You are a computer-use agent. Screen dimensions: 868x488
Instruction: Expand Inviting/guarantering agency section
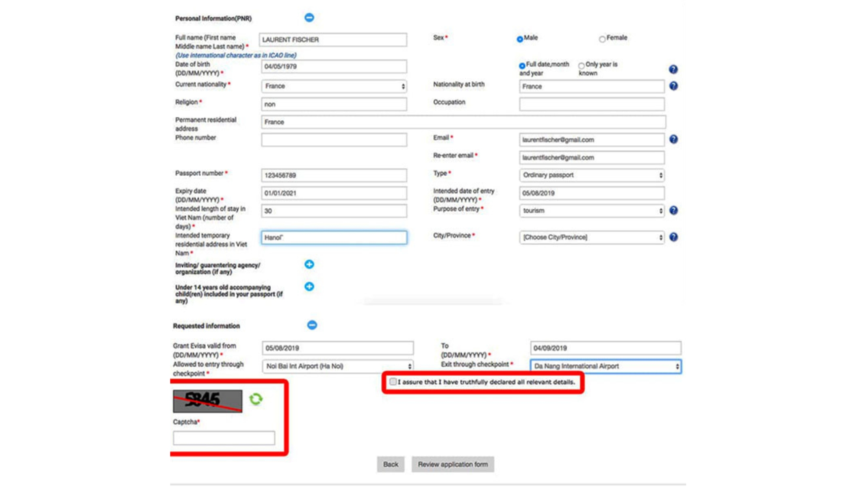click(x=309, y=264)
